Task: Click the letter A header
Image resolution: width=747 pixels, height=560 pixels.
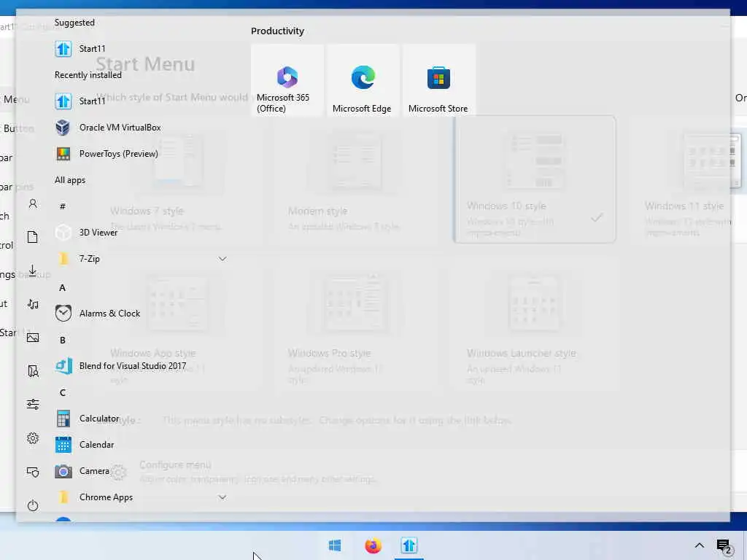Action: [x=63, y=287]
